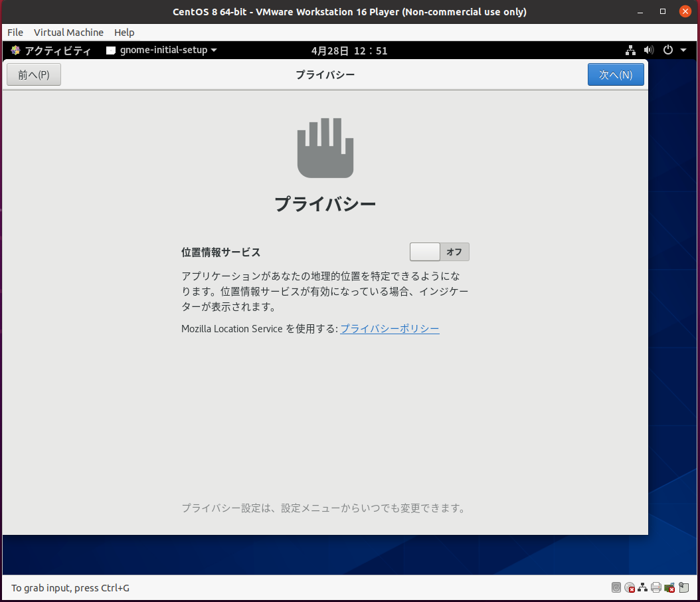
Task: Click the wired network icon in GNOME panel
Action: [630, 50]
